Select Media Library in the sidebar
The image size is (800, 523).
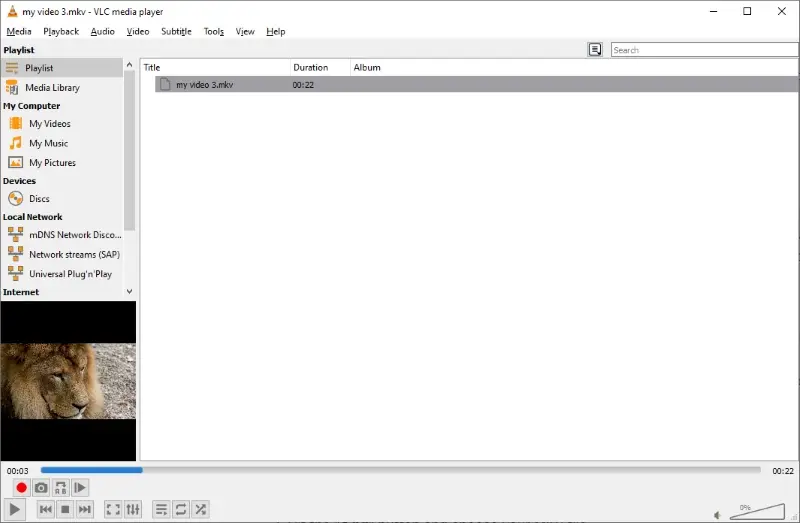(x=52, y=88)
